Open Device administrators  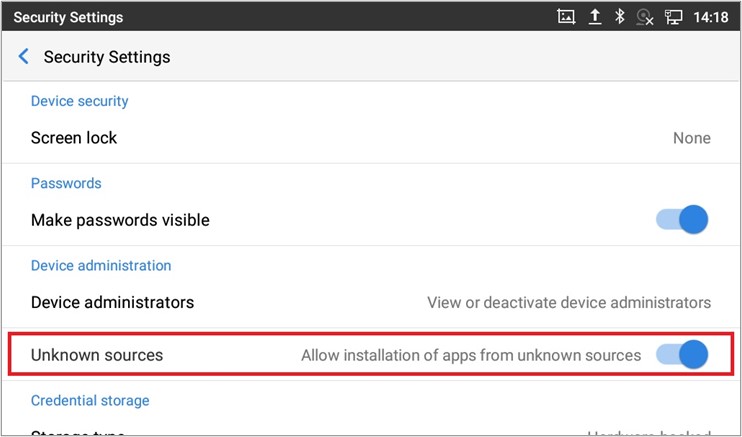click(x=112, y=302)
